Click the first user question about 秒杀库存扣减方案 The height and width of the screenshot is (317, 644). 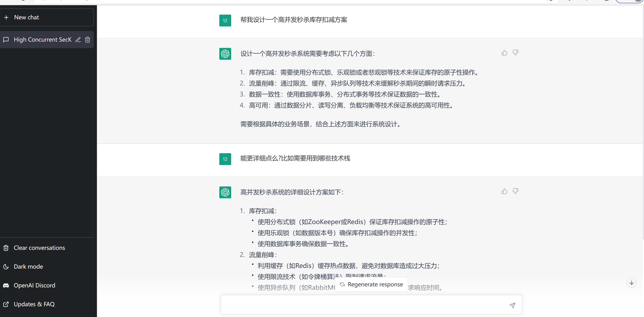click(294, 20)
